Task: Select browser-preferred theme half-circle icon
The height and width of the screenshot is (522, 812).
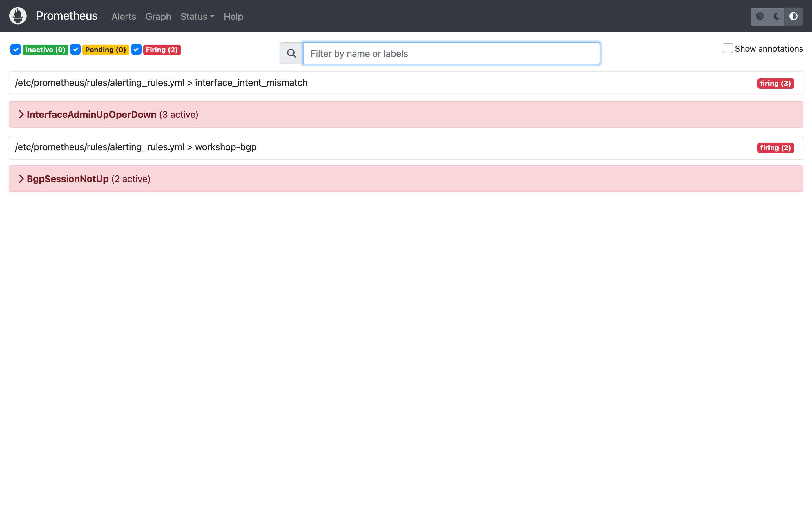Action: point(793,16)
